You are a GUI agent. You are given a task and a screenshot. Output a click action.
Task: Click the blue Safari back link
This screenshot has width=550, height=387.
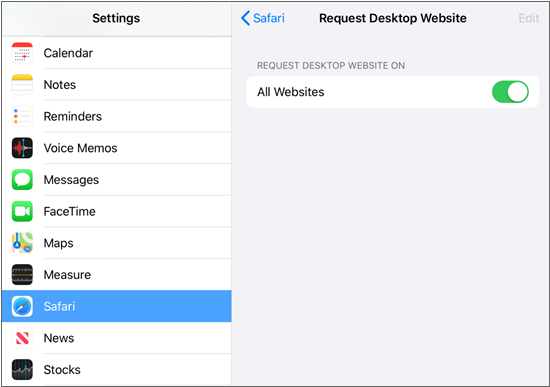click(x=269, y=18)
